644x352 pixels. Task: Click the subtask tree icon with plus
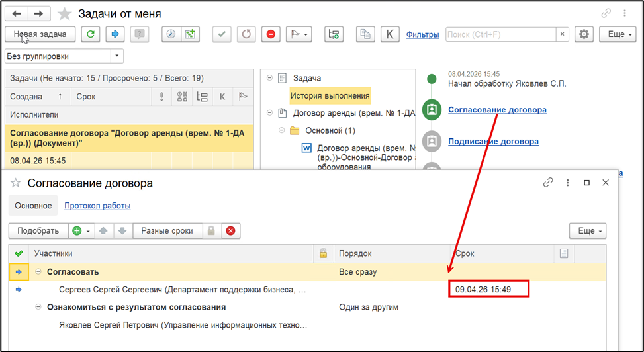pos(334,34)
